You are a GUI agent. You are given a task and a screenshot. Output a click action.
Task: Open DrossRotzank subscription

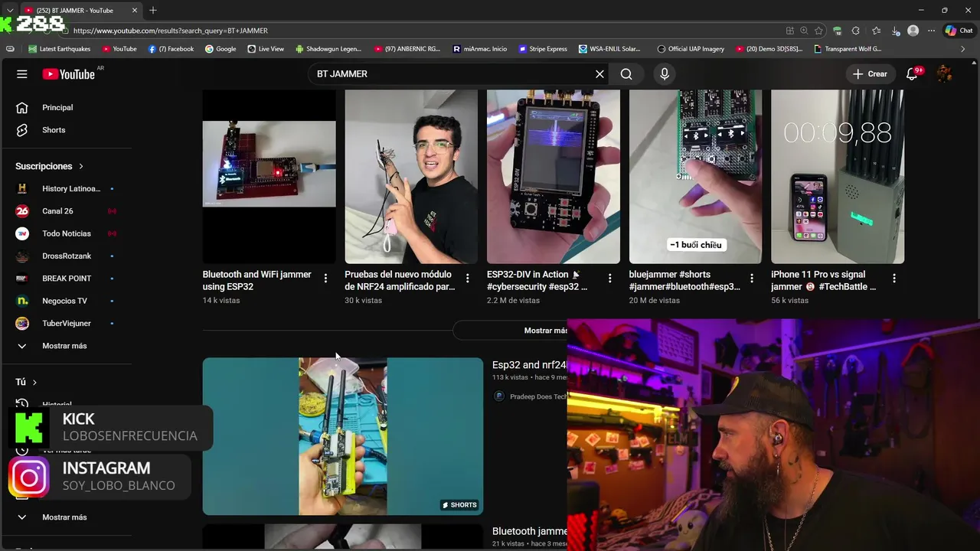66,256
